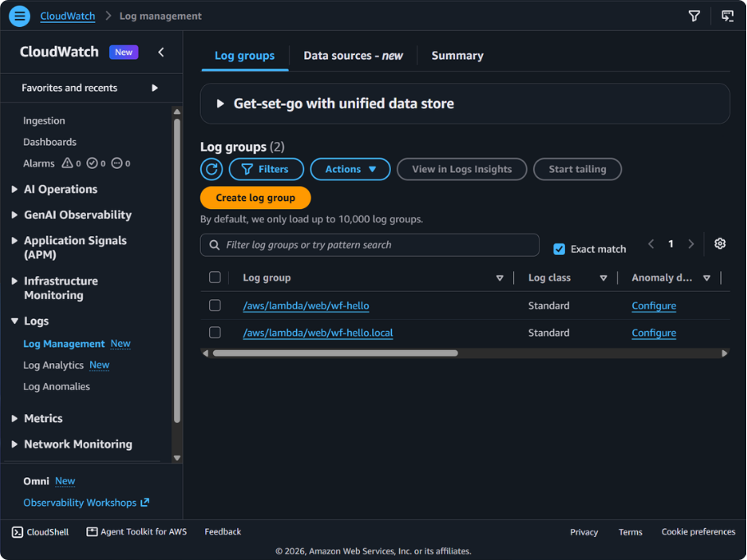
Task: Click the table's right scroll arrow
Action: click(x=725, y=353)
